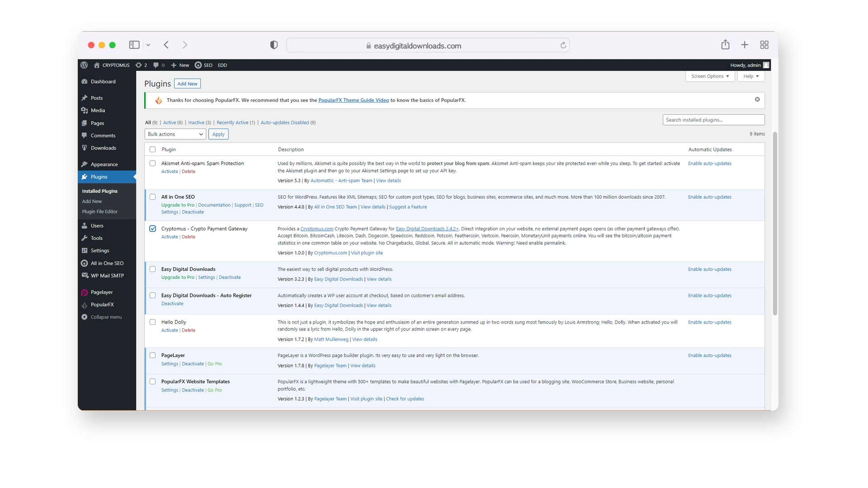
Task: Scroll down the plugins list
Action: point(772,387)
